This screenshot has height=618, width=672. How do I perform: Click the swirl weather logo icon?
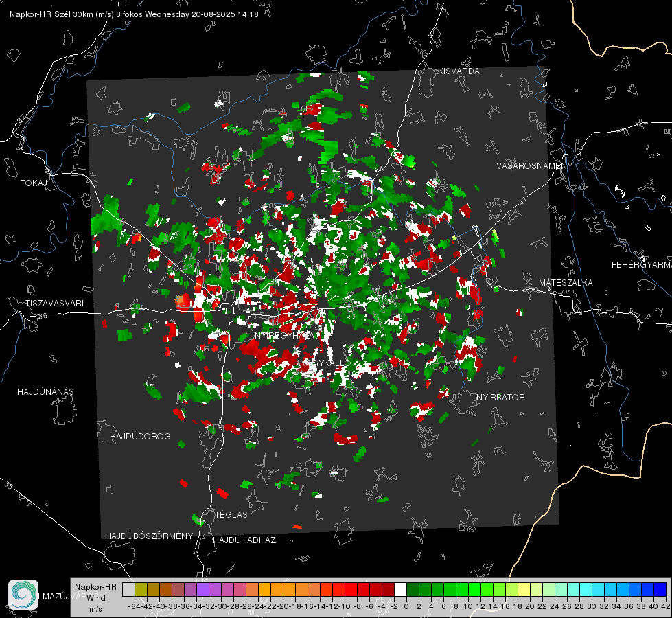[x=23, y=595]
